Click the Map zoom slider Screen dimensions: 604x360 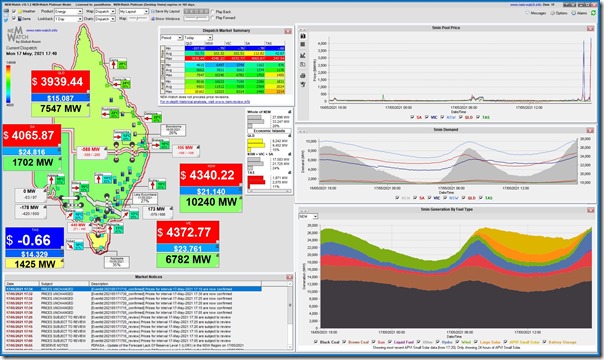[x=138, y=18]
